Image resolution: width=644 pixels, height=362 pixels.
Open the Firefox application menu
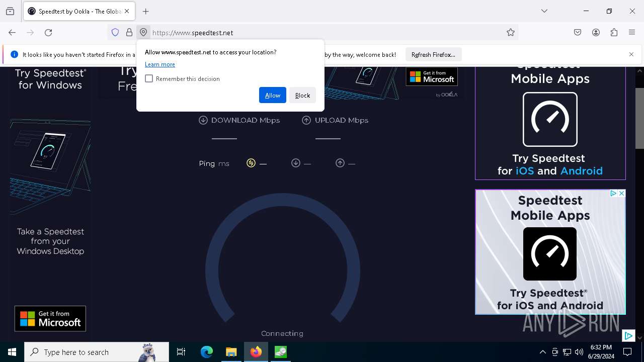[x=632, y=33]
